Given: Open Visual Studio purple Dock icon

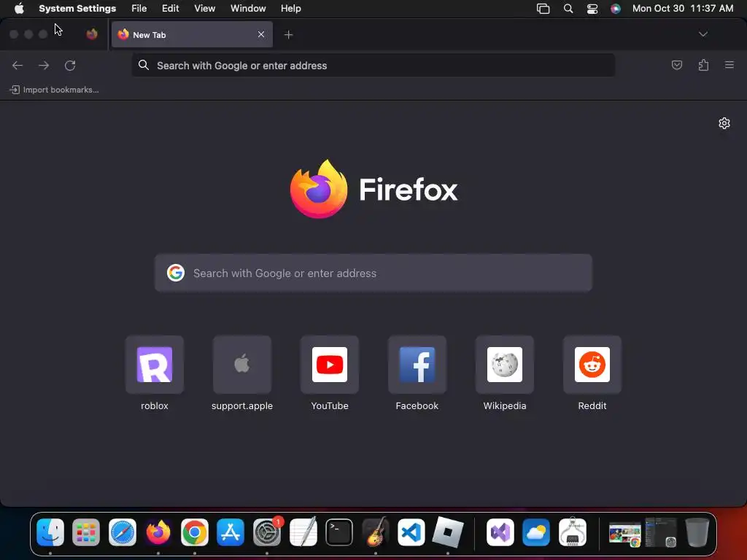Looking at the screenshot, I should [x=500, y=532].
